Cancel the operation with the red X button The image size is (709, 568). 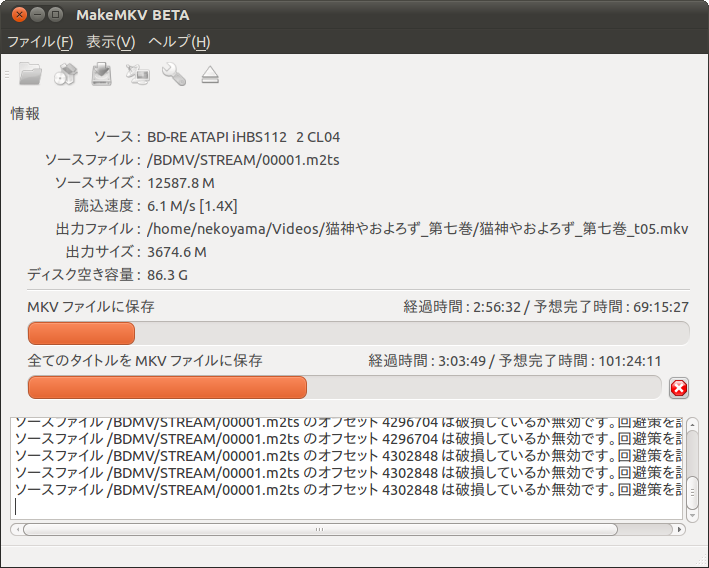click(679, 388)
